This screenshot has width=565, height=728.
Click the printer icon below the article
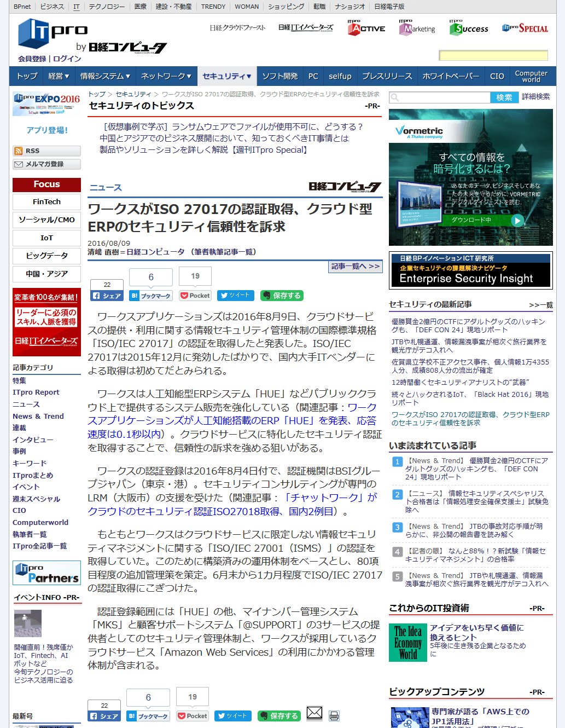point(334,716)
